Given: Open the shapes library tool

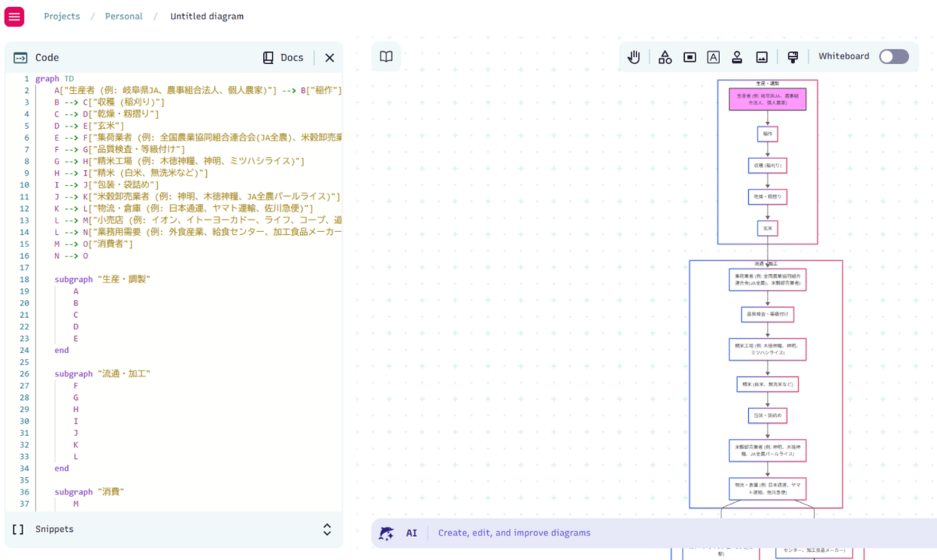Looking at the screenshot, I should (665, 56).
